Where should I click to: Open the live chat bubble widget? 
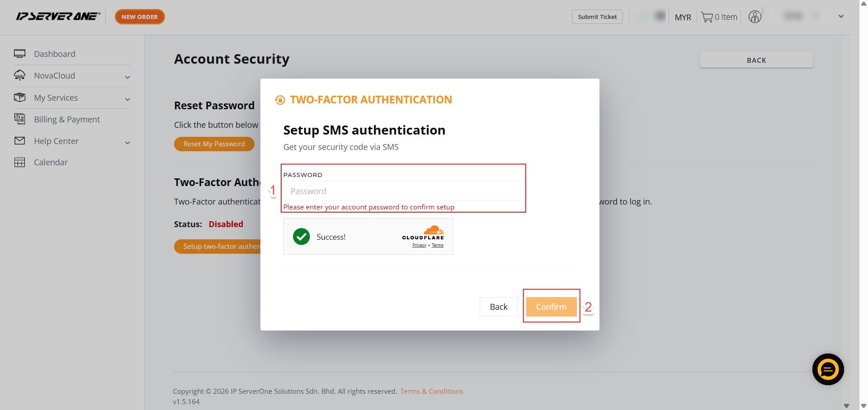click(828, 369)
